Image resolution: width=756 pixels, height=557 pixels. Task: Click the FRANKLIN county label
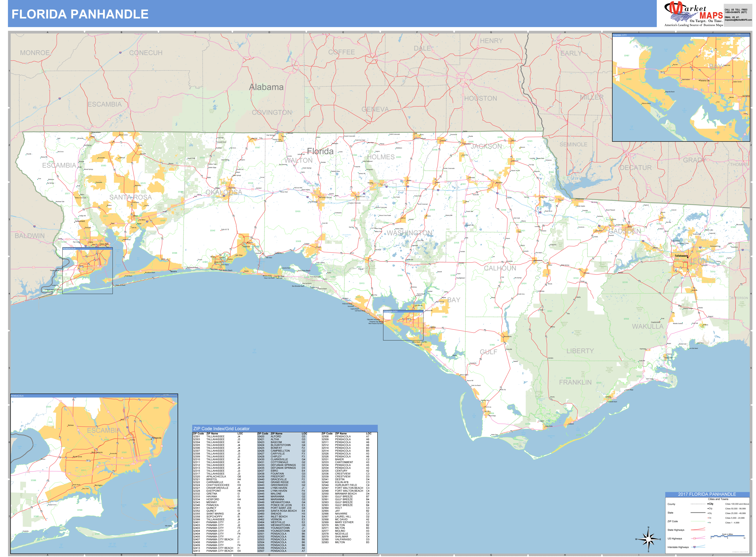tap(575, 382)
